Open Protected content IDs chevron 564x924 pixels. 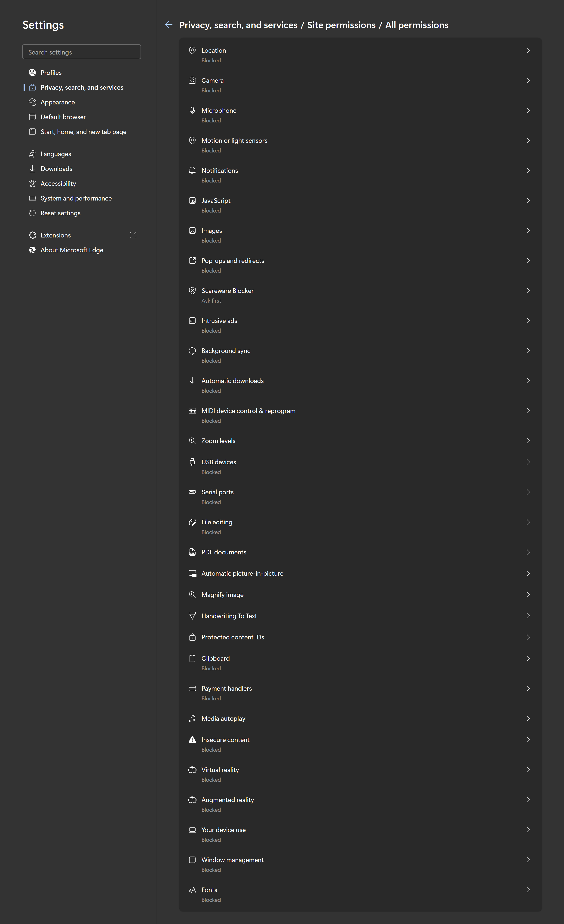[528, 637]
